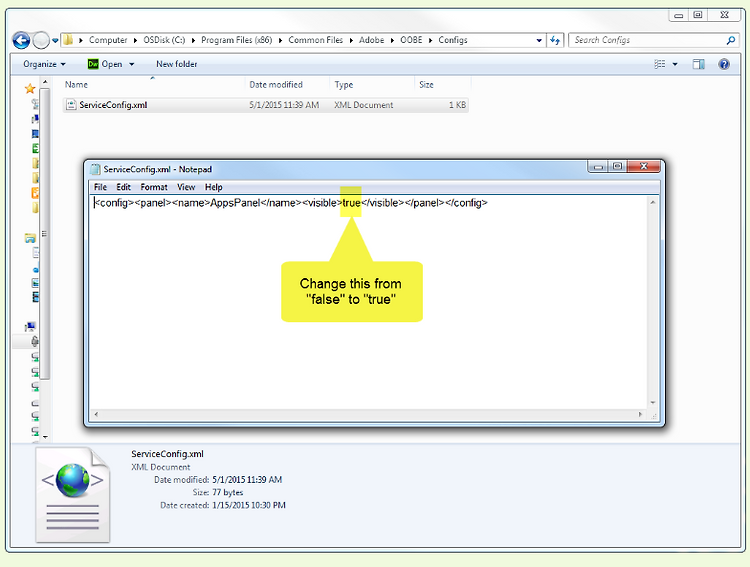
Task: Click Explorer's Forward arrow button
Action: click(x=41, y=40)
